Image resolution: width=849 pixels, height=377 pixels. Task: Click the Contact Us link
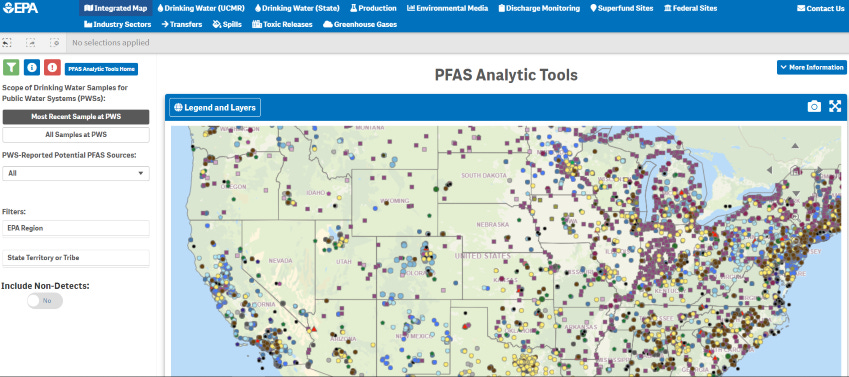pos(820,8)
